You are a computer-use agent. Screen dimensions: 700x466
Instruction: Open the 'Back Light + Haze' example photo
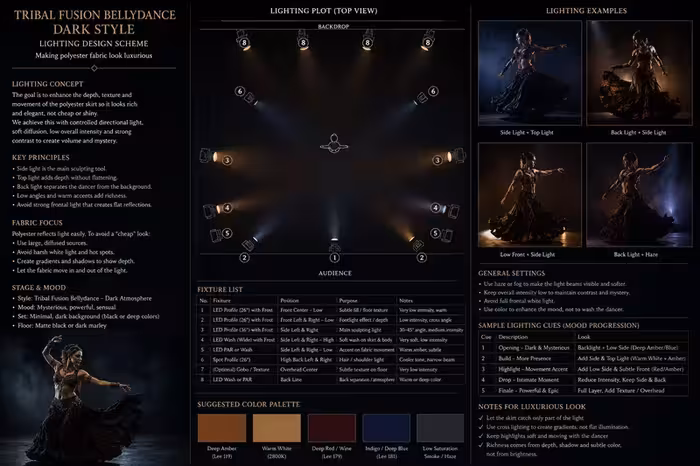(x=639, y=195)
